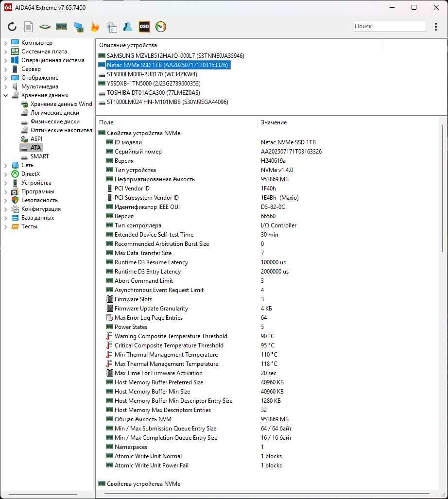Expand the Системная плата node
This screenshot has height=499, width=448.
click(5, 52)
